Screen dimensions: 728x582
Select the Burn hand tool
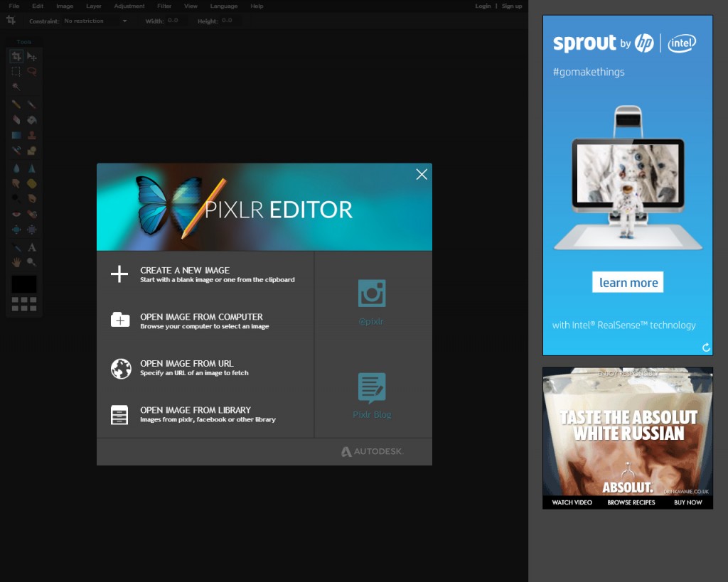click(x=31, y=198)
